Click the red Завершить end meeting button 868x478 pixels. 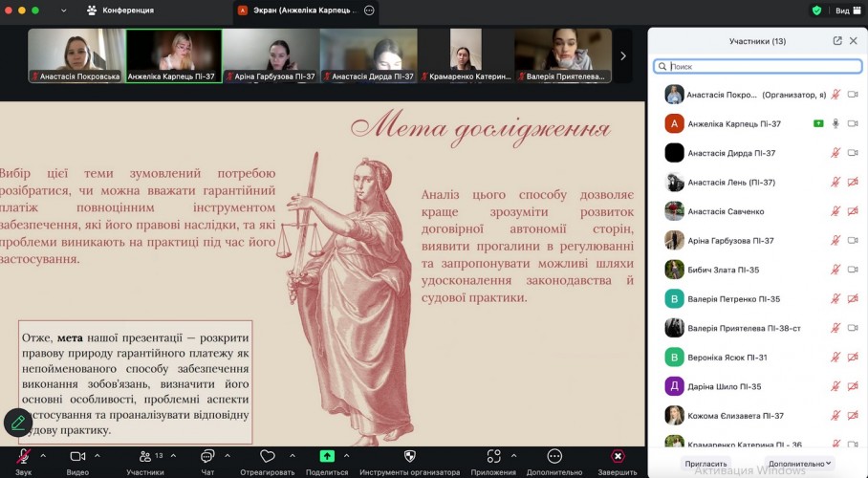pos(618,457)
